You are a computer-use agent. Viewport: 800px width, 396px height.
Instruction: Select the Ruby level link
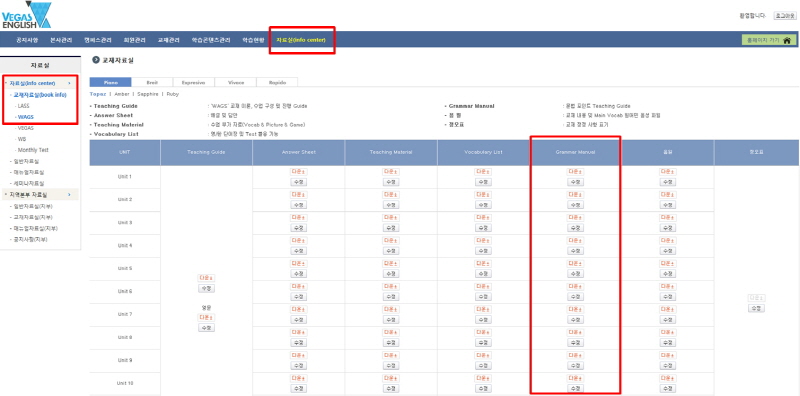pyautogui.click(x=172, y=94)
